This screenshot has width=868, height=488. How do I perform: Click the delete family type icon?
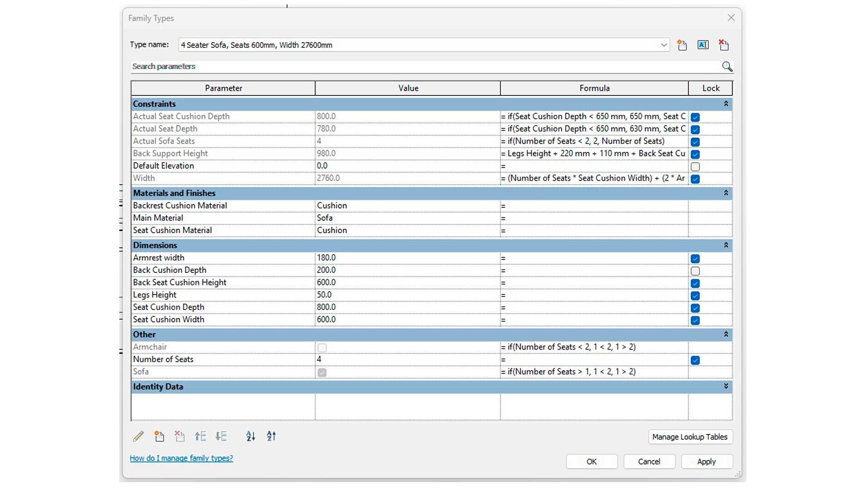pyautogui.click(x=724, y=45)
